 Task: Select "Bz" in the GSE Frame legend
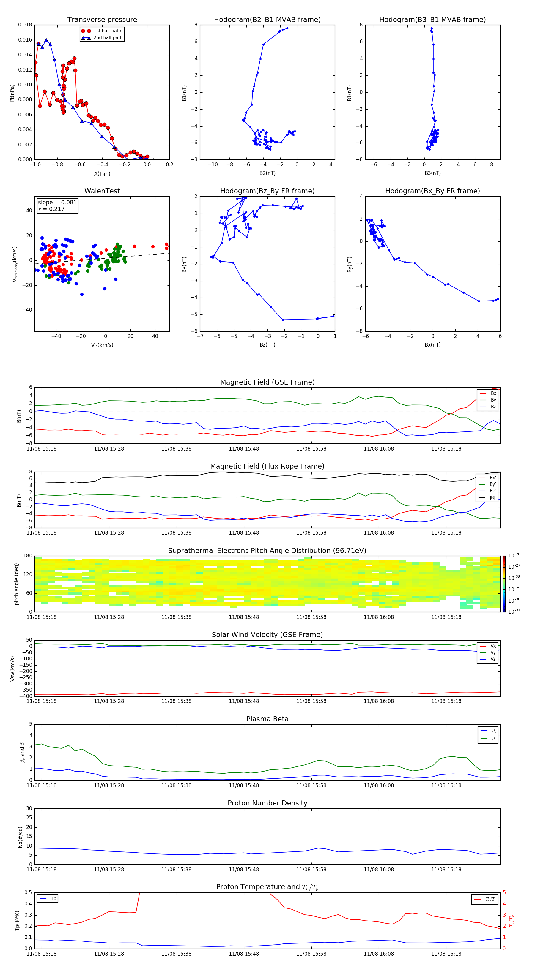click(488, 407)
